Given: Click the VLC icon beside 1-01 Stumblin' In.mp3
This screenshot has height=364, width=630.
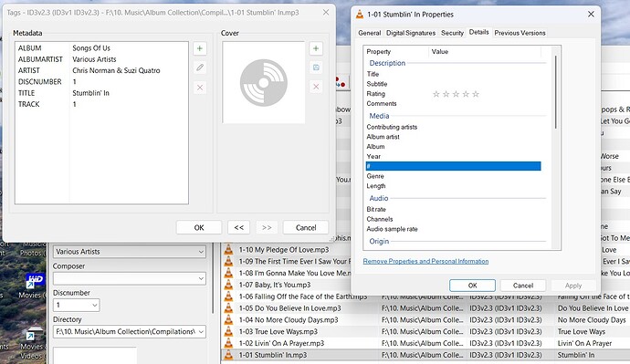Looking at the screenshot, I should [x=228, y=355].
